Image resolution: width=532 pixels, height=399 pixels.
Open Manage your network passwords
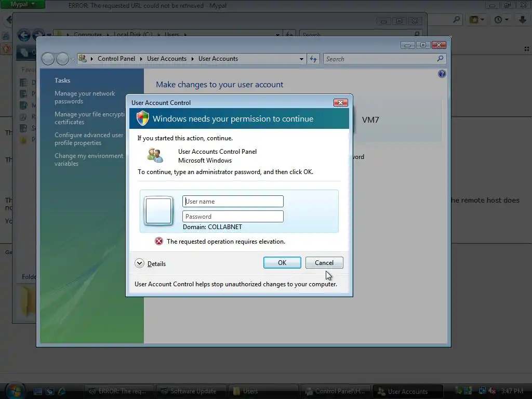tap(85, 97)
